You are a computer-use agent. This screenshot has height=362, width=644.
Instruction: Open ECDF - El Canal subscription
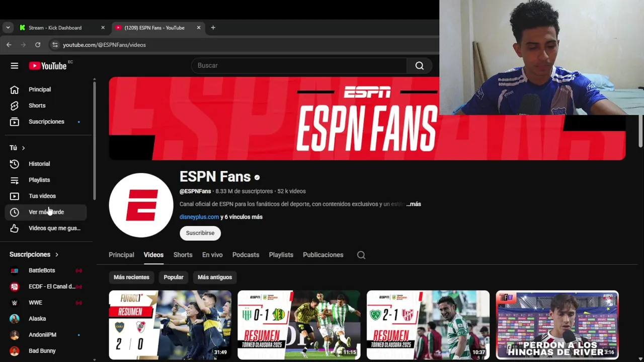click(x=46, y=287)
